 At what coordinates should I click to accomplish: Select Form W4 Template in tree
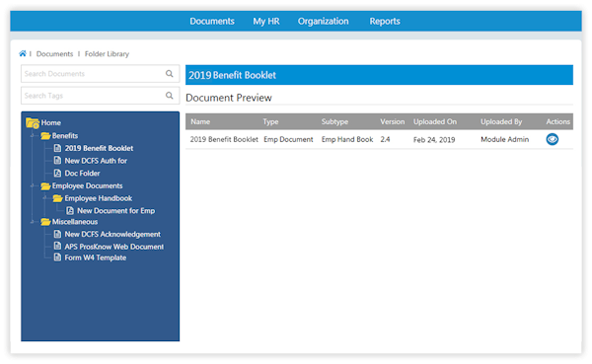point(96,257)
